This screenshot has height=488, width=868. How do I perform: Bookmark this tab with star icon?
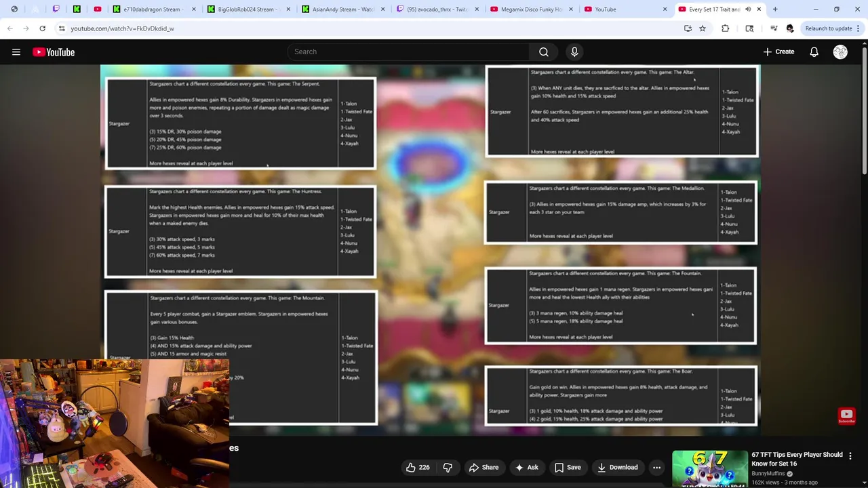pos(703,28)
